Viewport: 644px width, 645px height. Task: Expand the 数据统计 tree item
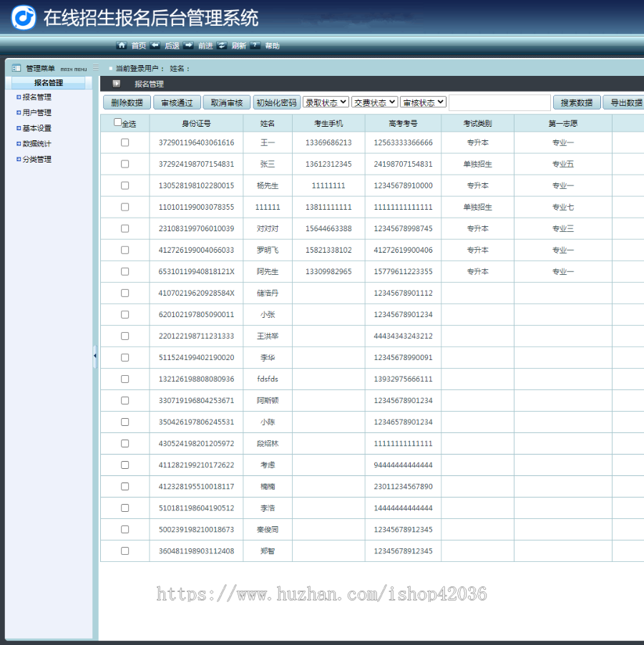click(19, 144)
